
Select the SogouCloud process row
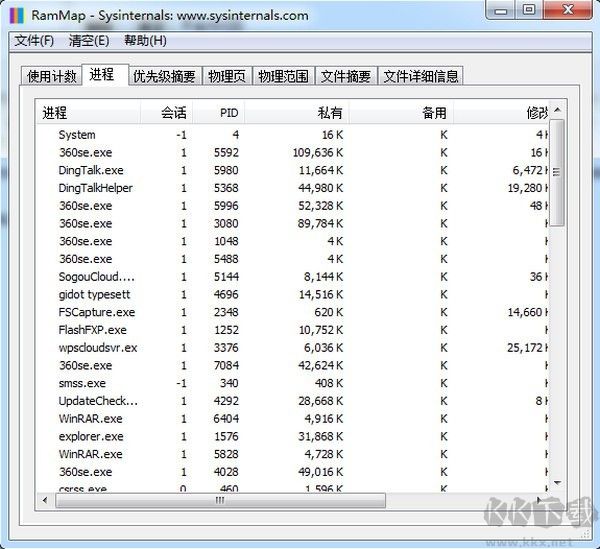click(x=293, y=277)
